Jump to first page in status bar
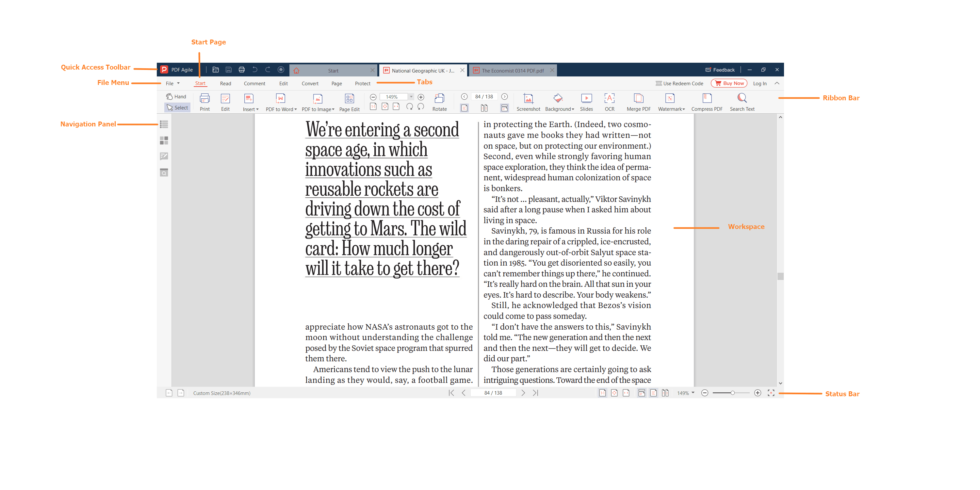 [x=451, y=393]
